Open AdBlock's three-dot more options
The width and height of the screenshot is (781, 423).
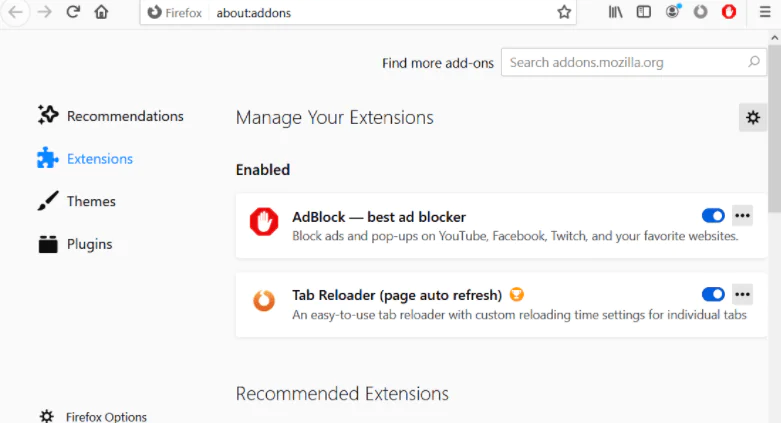tap(742, 215)
